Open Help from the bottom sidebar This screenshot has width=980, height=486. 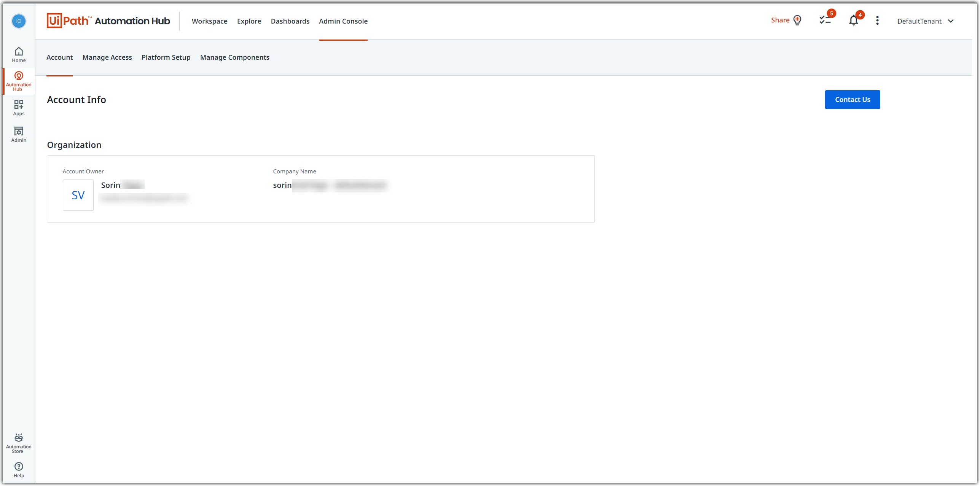(18, 469)
